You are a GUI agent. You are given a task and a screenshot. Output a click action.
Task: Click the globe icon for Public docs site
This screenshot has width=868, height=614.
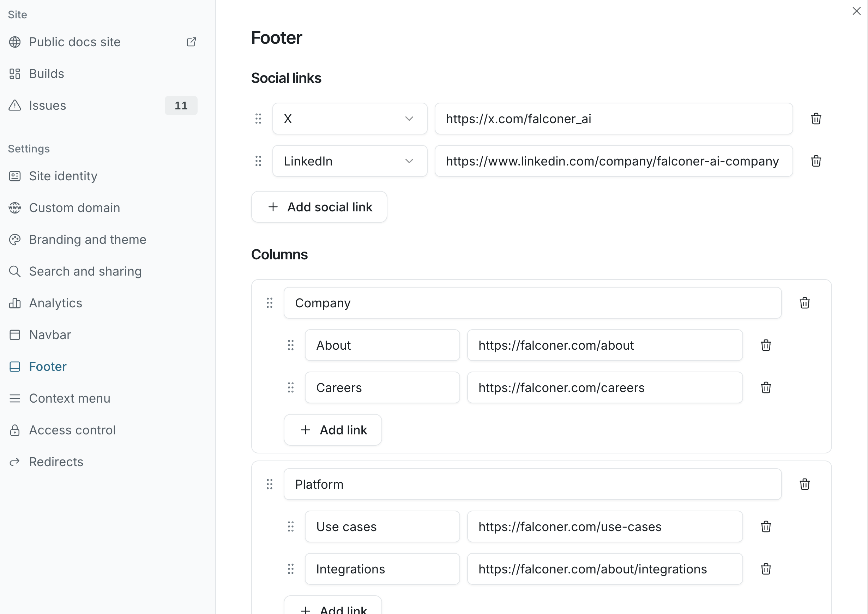15,42
